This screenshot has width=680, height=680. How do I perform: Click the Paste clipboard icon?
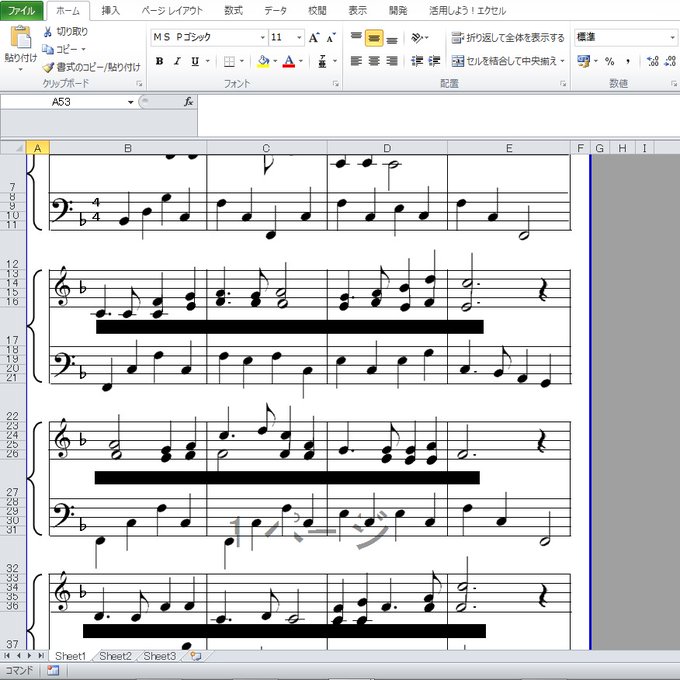[20, 37]
